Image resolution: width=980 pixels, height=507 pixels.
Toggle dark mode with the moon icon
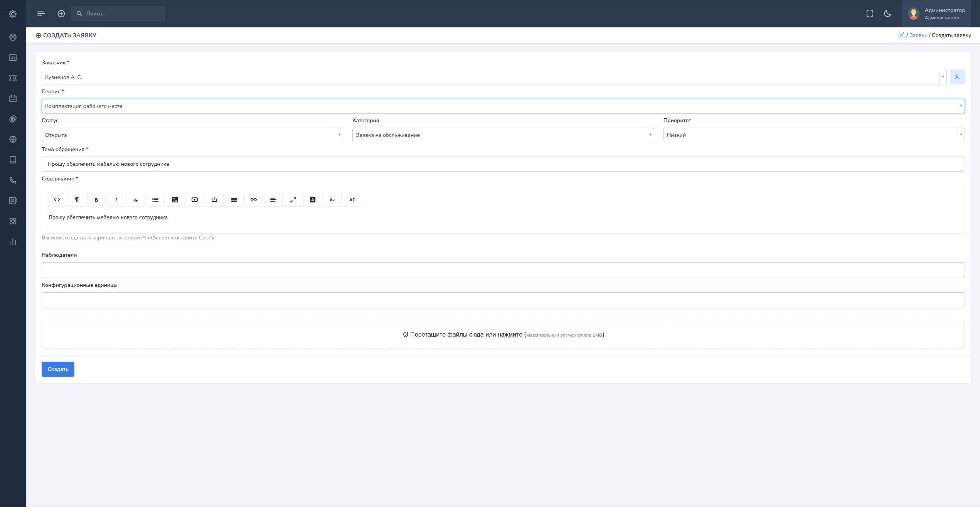(887, 13)
